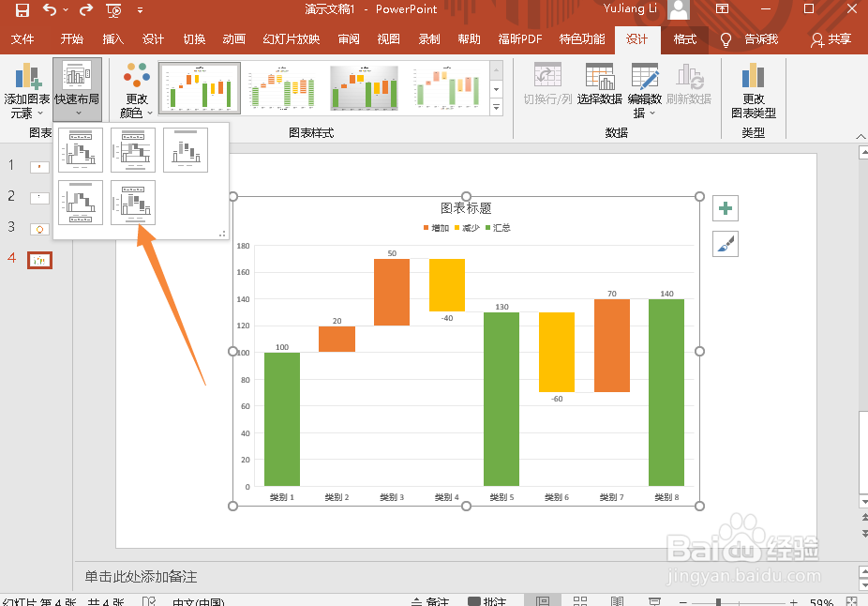Open the 幻灯片放映 tab
Viewport: 868px width, 606px height.
pos(292,38)
